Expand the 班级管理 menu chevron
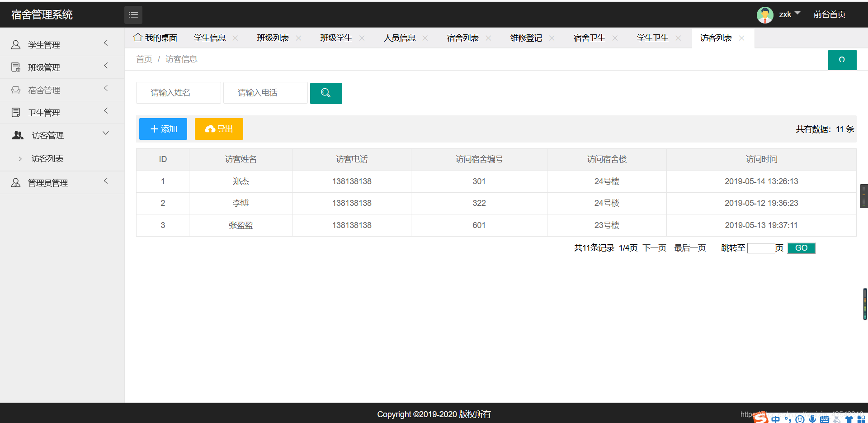 106,66
